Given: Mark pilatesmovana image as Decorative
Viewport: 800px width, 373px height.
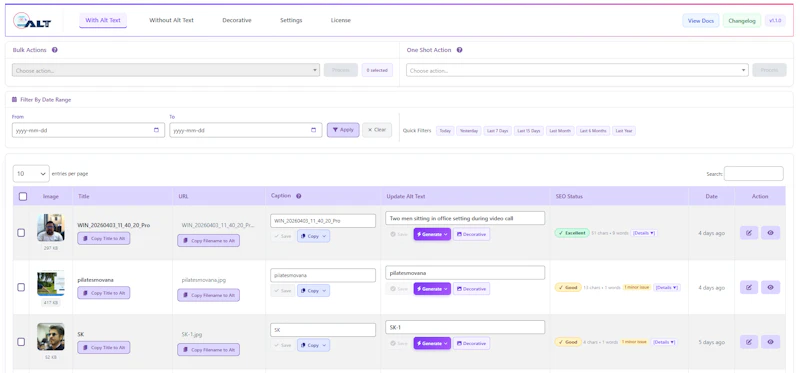Looking at the screenshot, I should click(x=471, y=289).
